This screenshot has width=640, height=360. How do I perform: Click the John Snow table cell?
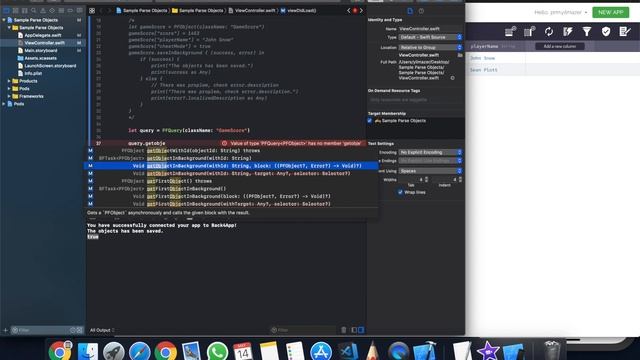(496, 58)
